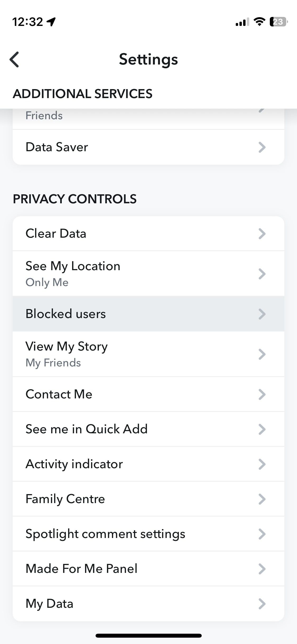Tap the Wi-Fi icon in the status bar
The width and height of the screenshot is (297, 644).
click(x=260, y=22)
